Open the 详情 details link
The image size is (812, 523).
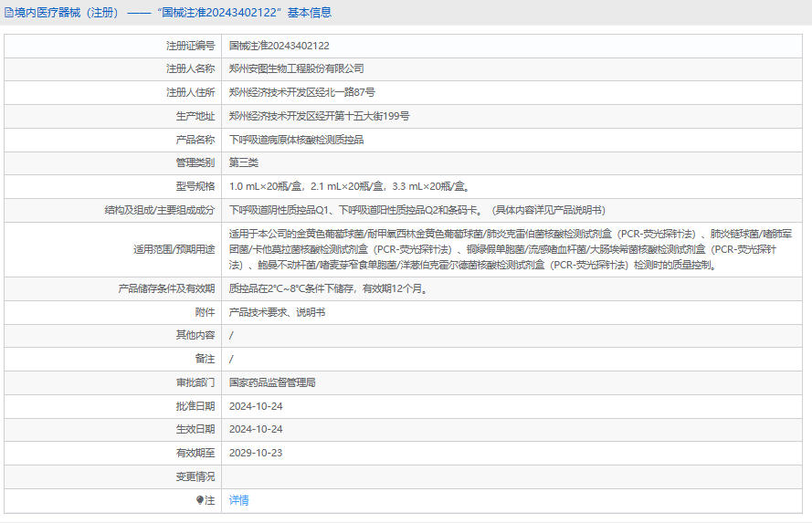tap(238, 500)
